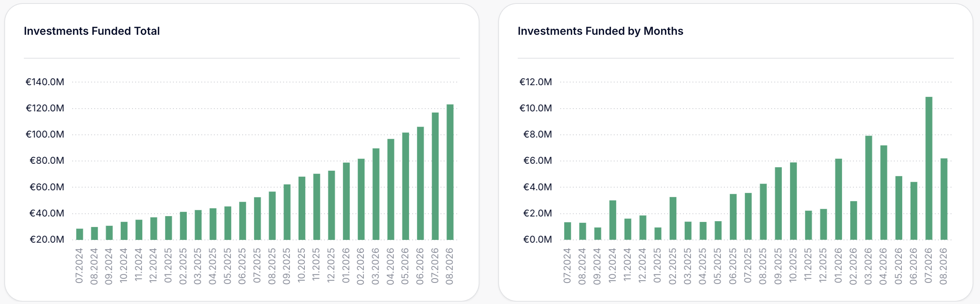Select the 01.2026 bar in Funded Total chart
980x304 pixels.
pyautogui.click(x=346, y=201)
